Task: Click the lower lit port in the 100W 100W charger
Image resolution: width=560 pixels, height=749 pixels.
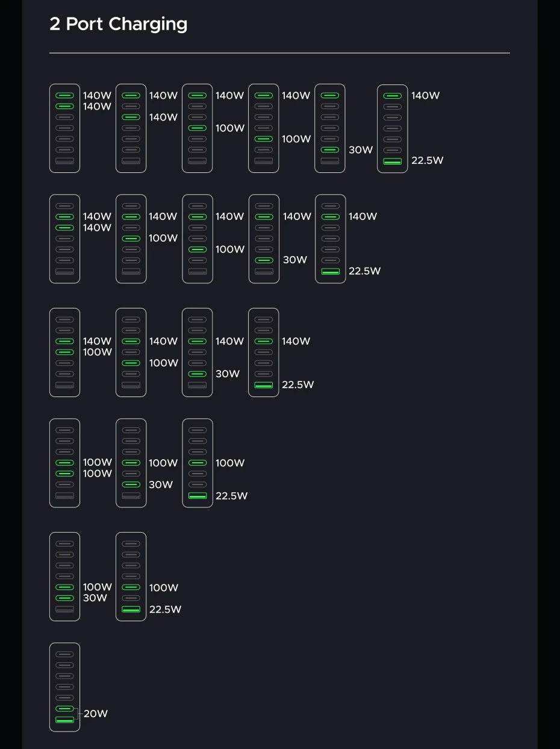Action: [x=64, y=474]
